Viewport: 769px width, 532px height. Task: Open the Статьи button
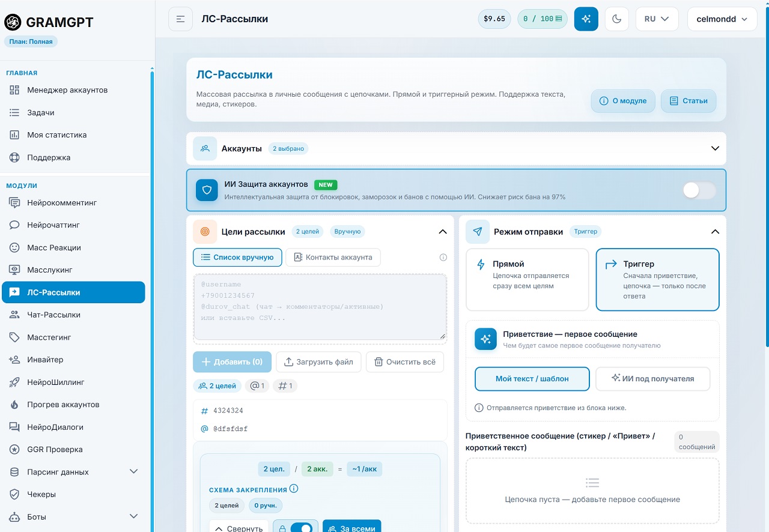pyautogui.click(x=688, y=101)
